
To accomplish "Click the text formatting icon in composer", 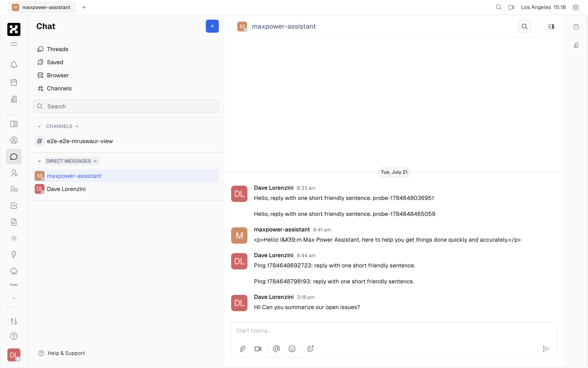I will point(310,349).
